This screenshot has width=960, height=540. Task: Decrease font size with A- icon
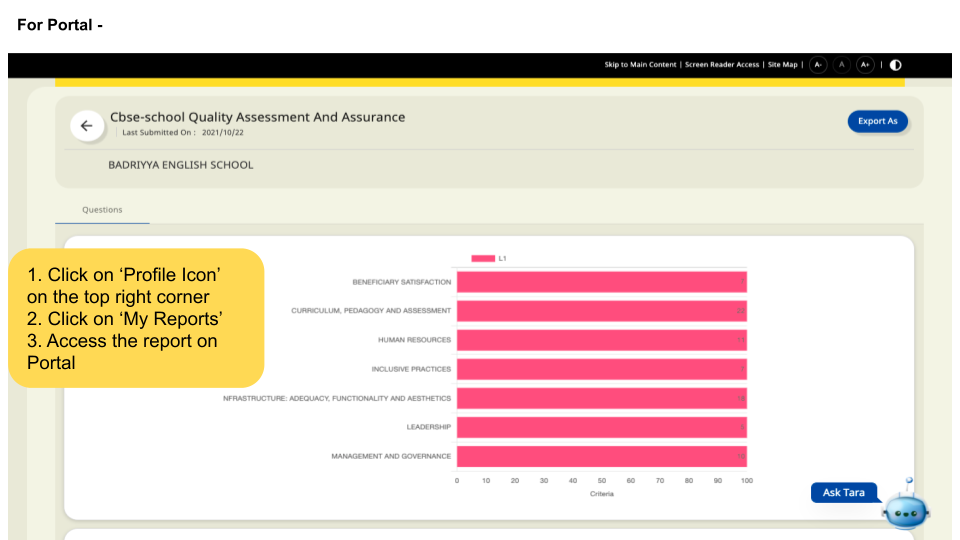818,65
